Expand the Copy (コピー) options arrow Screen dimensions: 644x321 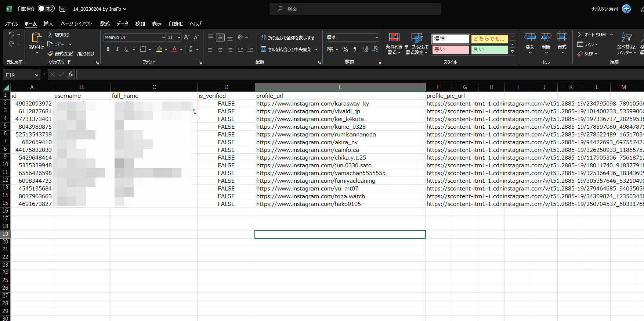(x=70, y=44)
